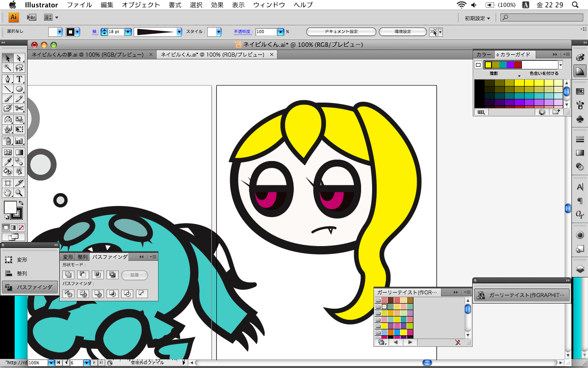Open the 効果 menu in menu bar
Screen dimensions: 588x368
click(217, 5)
